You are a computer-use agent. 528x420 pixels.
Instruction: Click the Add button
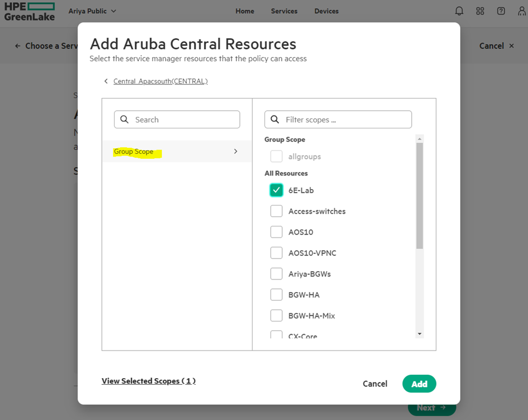coord(419,384)
